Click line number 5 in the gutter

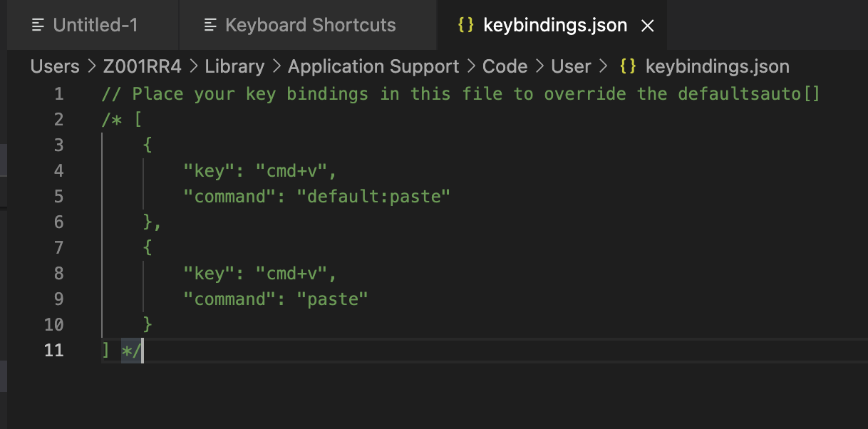(x=59, y=196)
